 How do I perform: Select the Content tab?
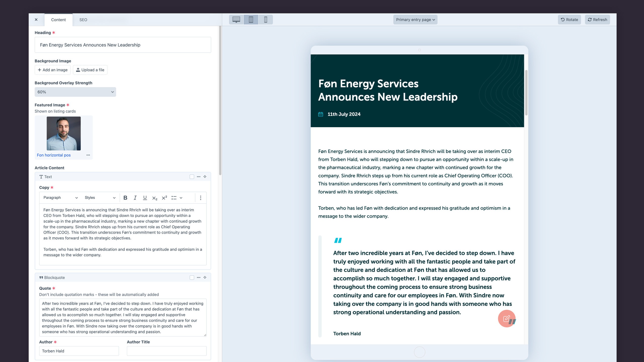pos(58,20)
